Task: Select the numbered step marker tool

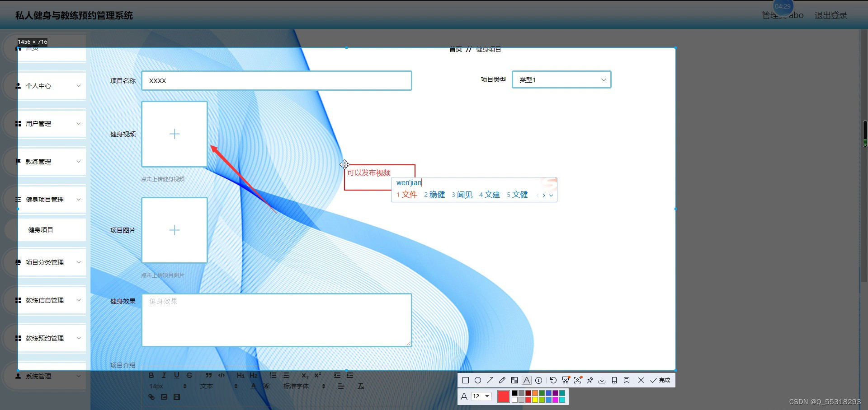Action: pyautogui.click(x=538, y=380)
